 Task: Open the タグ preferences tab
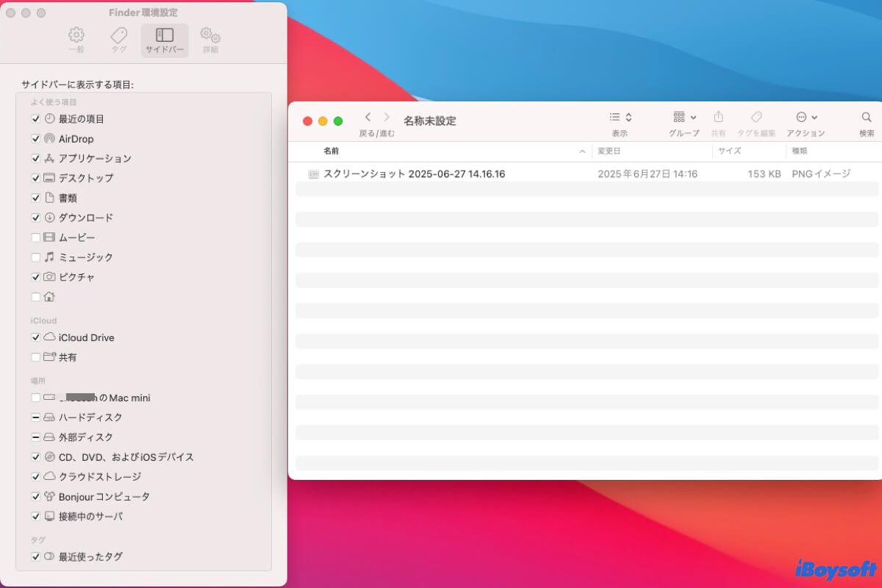119,40
